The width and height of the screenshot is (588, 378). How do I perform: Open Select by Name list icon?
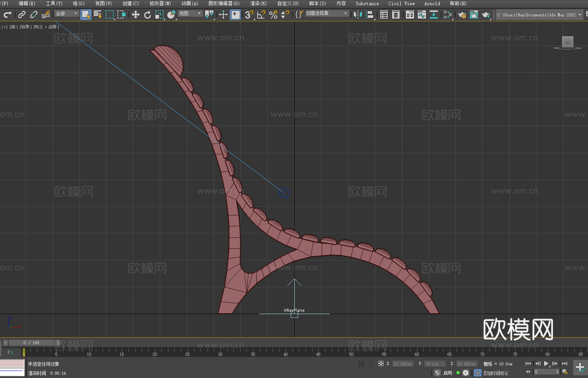[x=98, y=14]
